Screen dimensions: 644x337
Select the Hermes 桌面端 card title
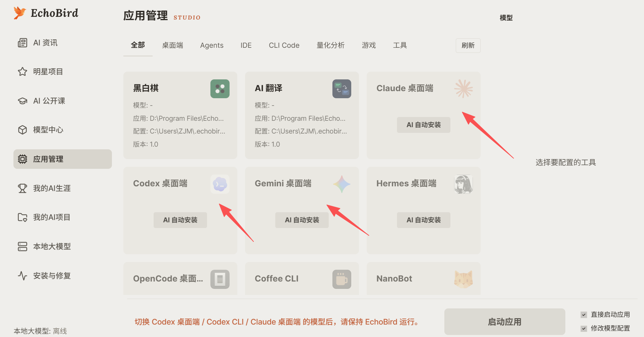pos(406,183)
